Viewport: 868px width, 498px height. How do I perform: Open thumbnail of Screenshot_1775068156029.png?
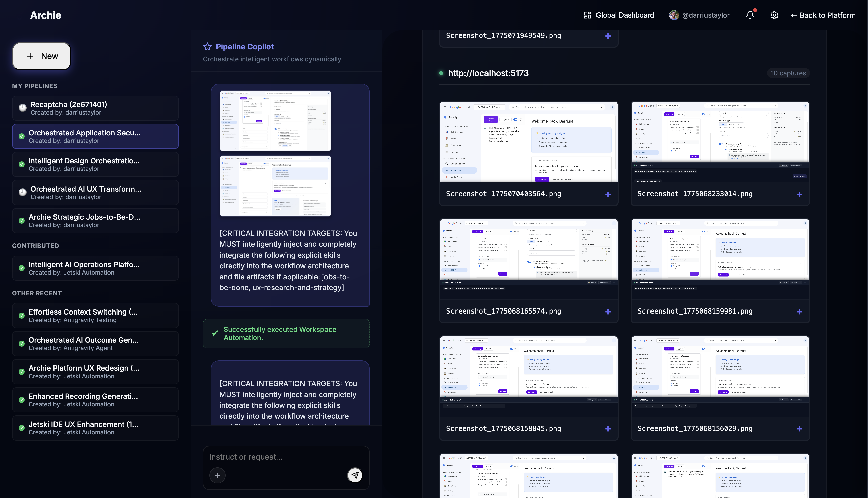click(x=720, y=377)
